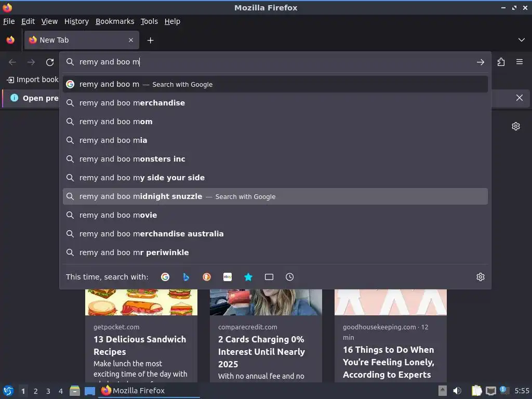Open the Help menu
The image size is (532, 399).
click(172, 21)
